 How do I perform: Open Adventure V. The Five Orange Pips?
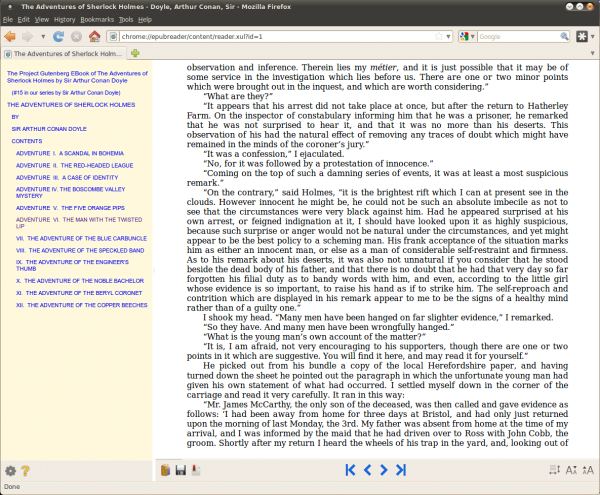coord(70,208)
